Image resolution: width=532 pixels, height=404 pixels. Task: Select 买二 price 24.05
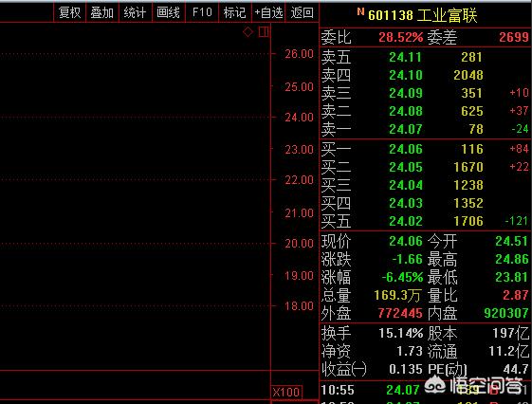(406, 167)
